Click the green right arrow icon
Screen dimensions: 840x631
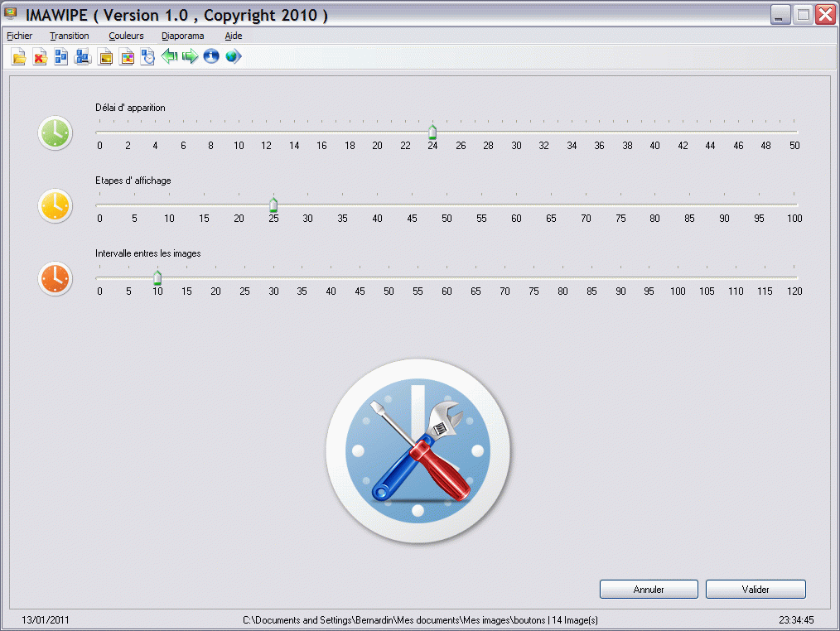[191, 56]
